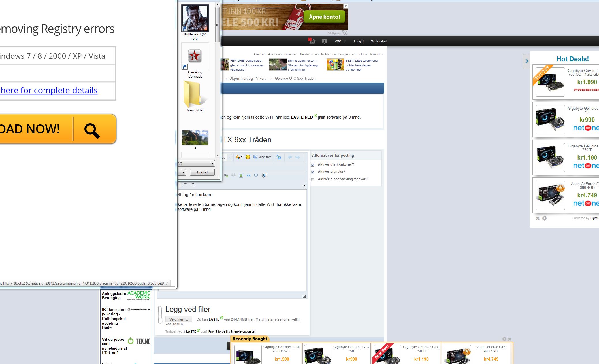
Task: Open the War user dropdown menu
Action: (340, 41)
